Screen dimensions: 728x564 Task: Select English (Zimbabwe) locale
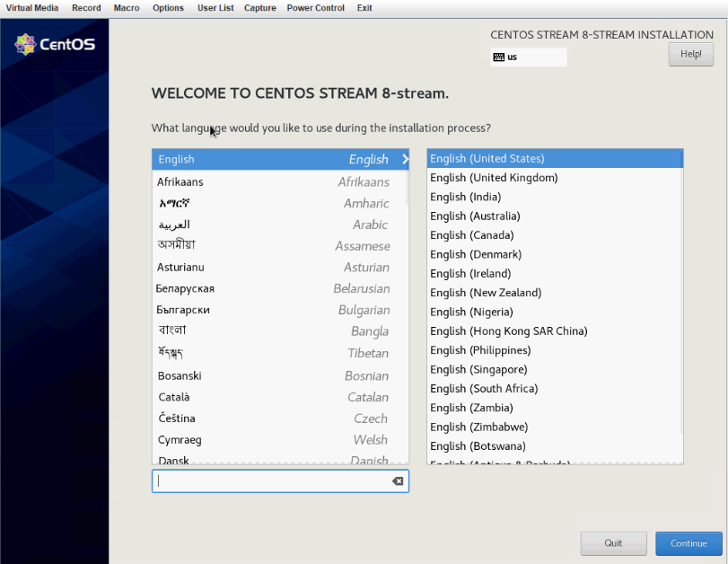[555, 427]
